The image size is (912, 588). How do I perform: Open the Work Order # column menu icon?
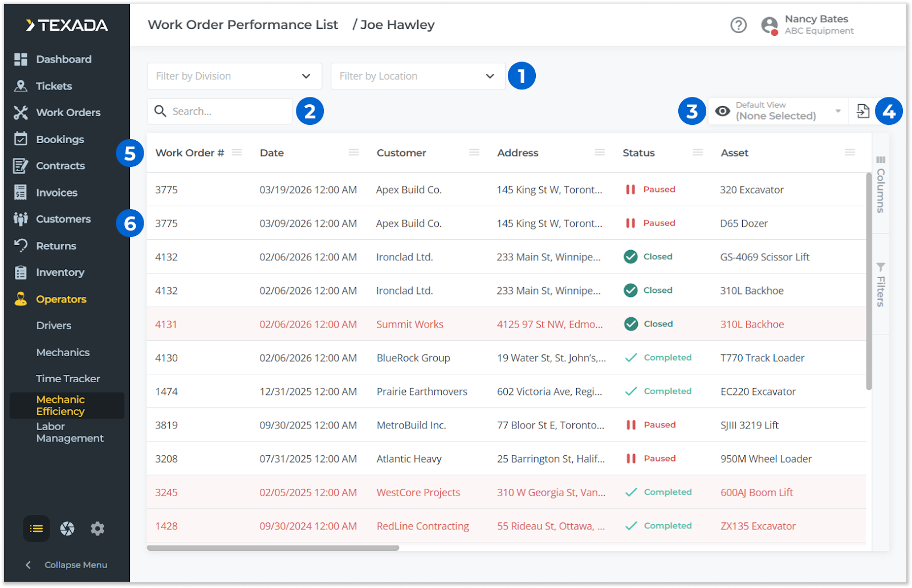[x=237, y=153]
